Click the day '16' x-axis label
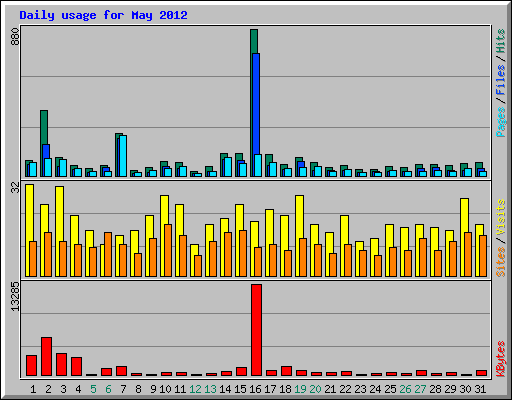512x400 pixels. click(x=255, y=389)
